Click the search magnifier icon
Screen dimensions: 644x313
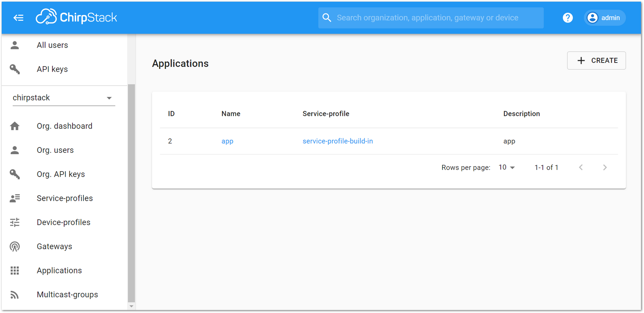coord(327,18)
